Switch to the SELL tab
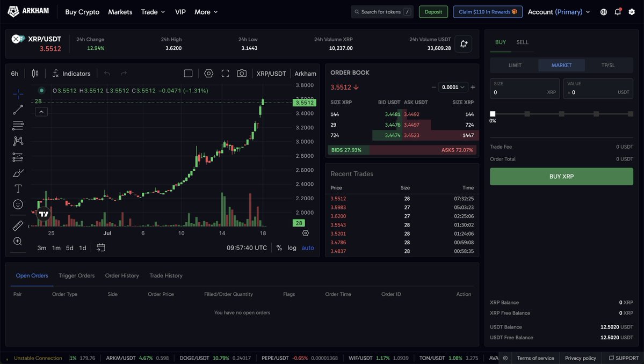This screenshot has height=364, width=644. tap(523, 42)
